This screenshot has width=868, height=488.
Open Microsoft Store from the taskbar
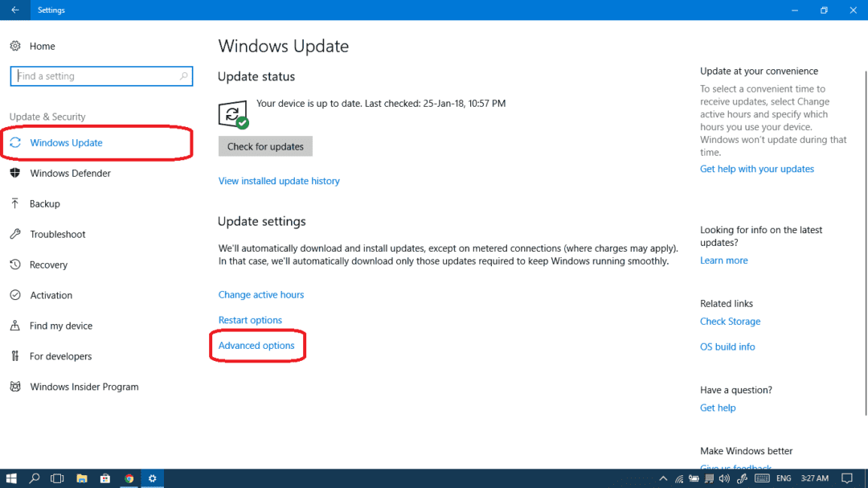pyautogui.click(x=105, y=478)
